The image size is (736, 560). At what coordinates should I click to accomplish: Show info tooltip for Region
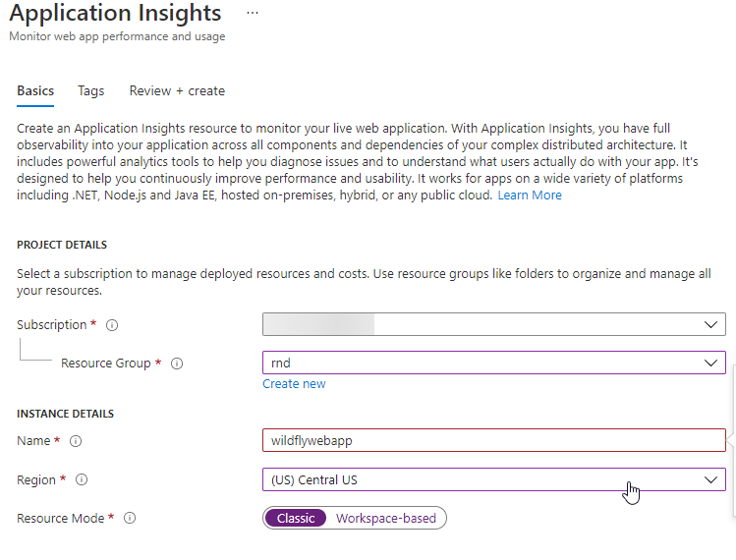point(82,479)
